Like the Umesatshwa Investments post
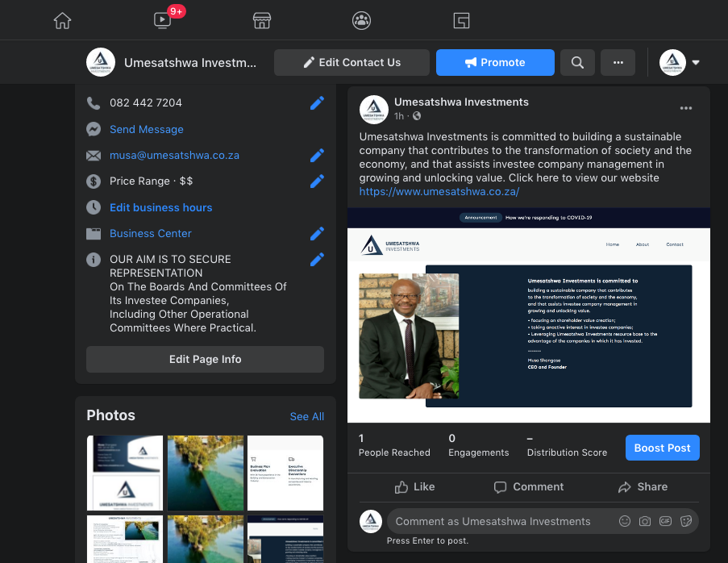The width and height of the screenshot is (728, 563). (414, 487)
